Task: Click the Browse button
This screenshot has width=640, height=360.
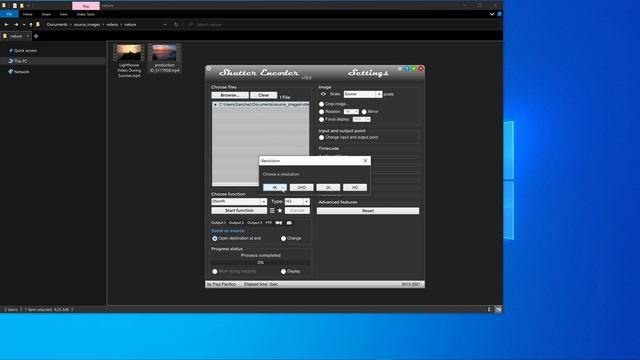Action: pyautogui.click(x=230, y=95)
